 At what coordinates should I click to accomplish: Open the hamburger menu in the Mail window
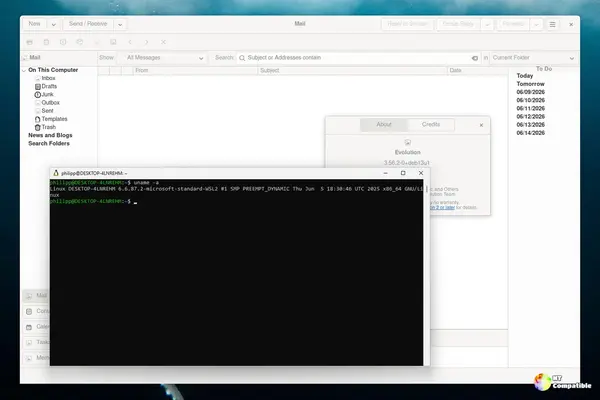point(553,24)
